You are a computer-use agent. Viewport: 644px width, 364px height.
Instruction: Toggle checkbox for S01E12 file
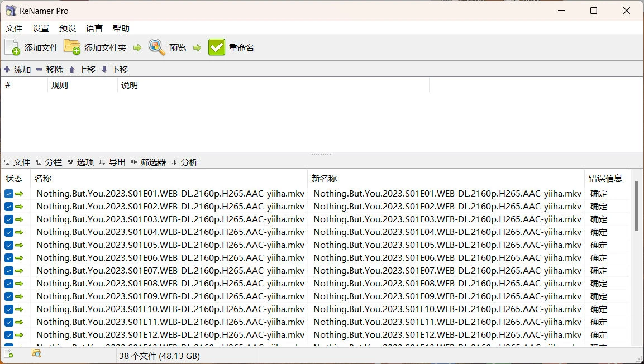coord(9,335)
